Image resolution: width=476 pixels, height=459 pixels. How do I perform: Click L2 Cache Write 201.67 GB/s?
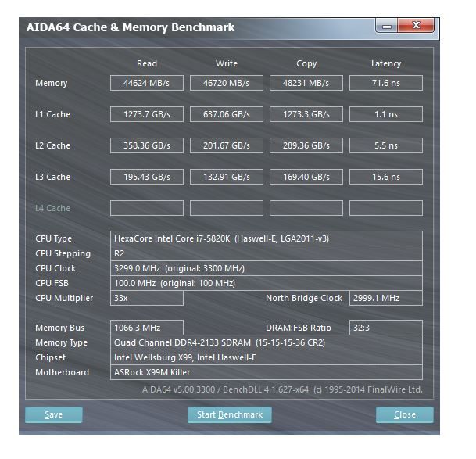coord(227,145)
